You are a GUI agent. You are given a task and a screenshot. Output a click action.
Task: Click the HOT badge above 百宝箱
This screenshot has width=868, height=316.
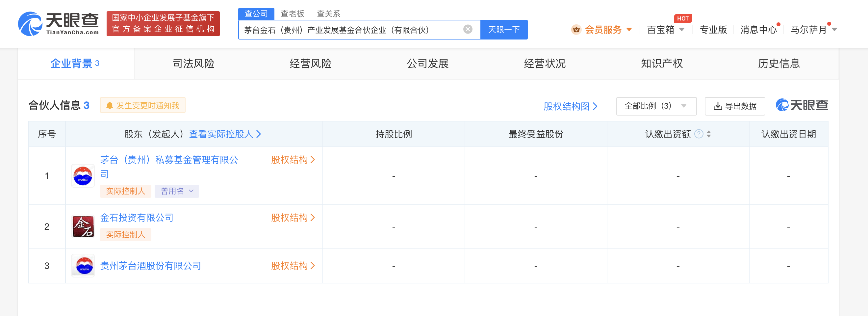tap(683, 18)
